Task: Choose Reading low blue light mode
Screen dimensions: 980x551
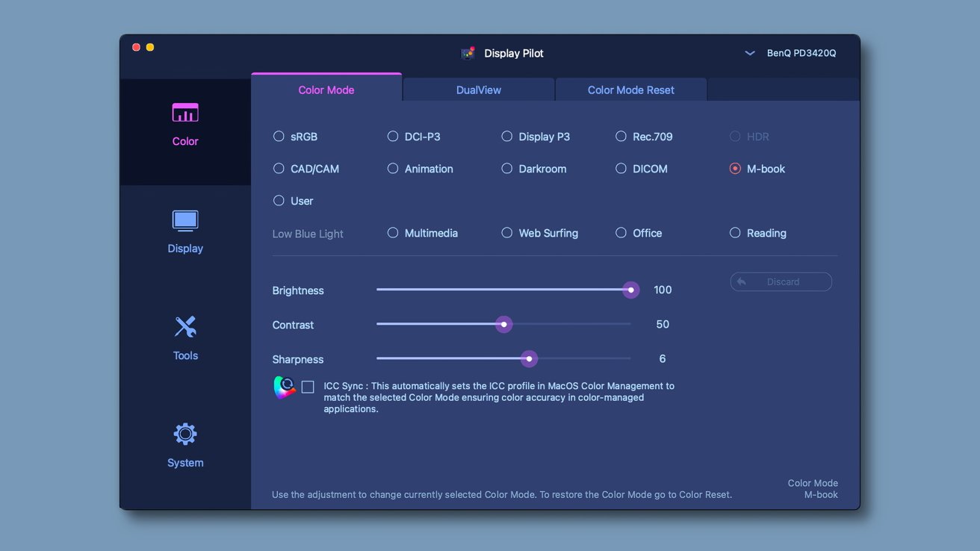Action: point(735,233)
